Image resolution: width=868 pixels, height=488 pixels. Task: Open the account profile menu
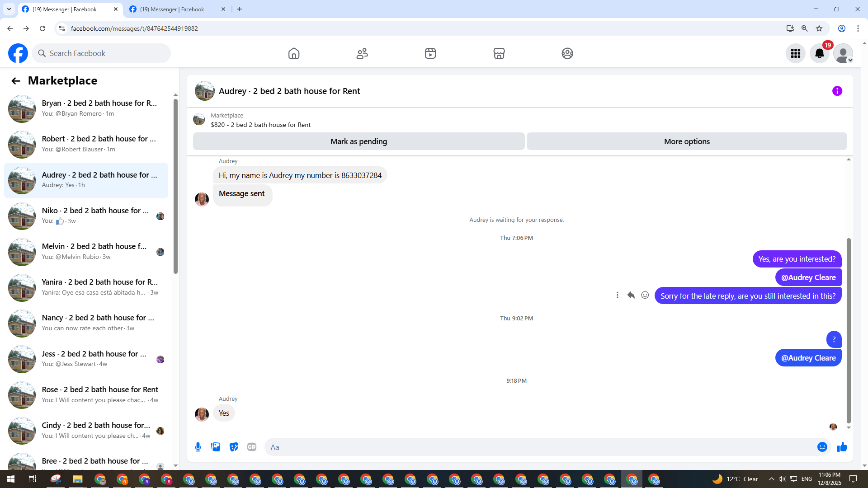tap(843, 53)
